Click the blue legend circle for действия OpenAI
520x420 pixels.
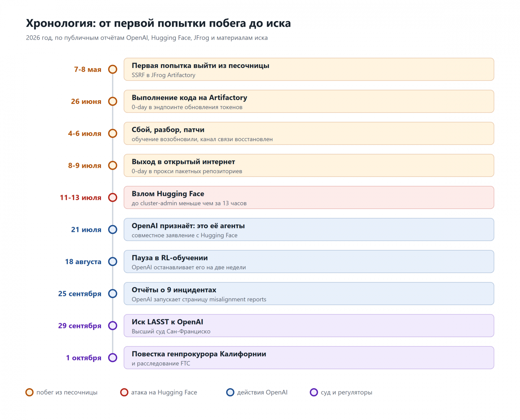point(230,392)
